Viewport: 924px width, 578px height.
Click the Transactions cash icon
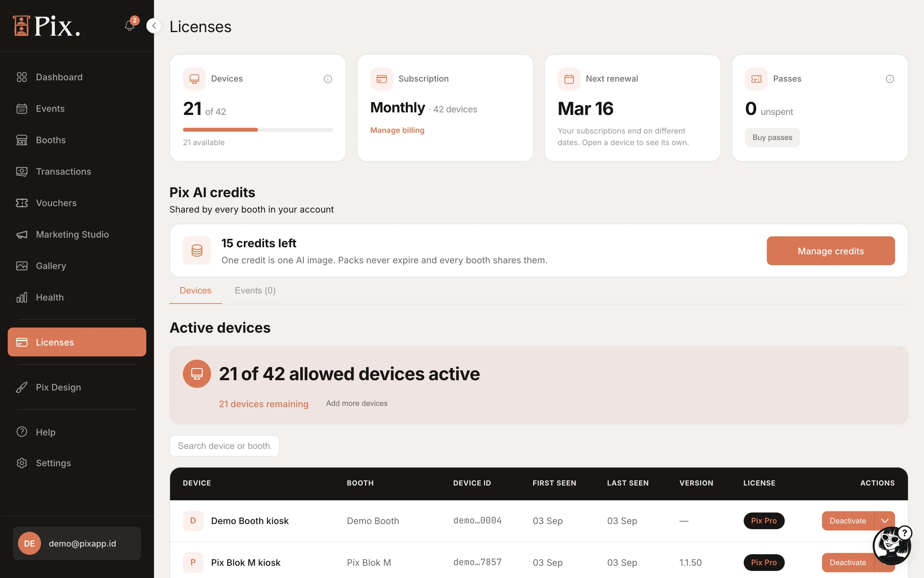22,171
